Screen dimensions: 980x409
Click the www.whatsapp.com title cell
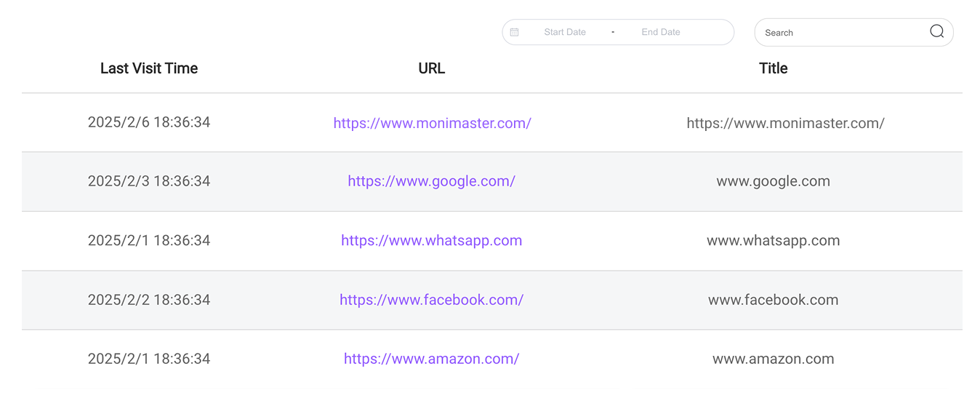(x=773, y=240)
